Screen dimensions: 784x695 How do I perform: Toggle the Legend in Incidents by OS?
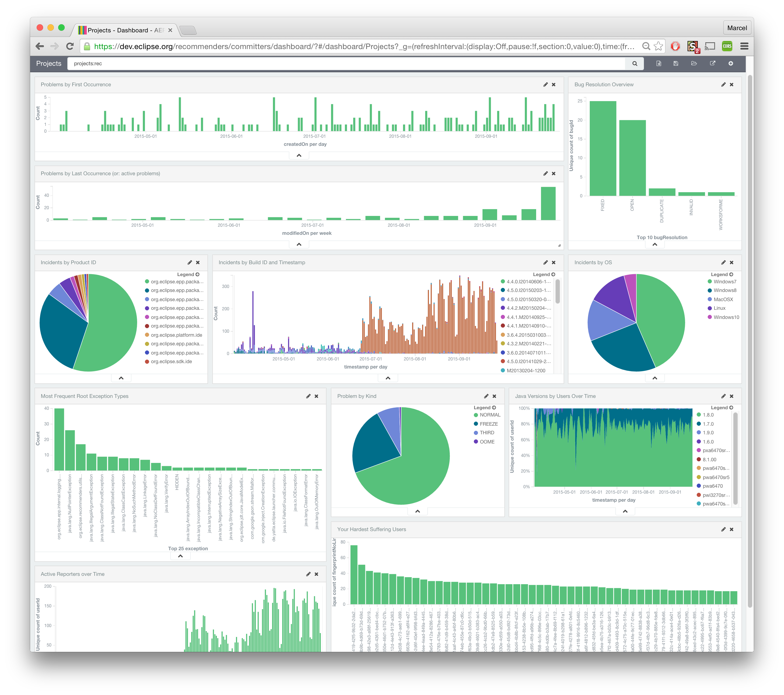click(722, 274)
